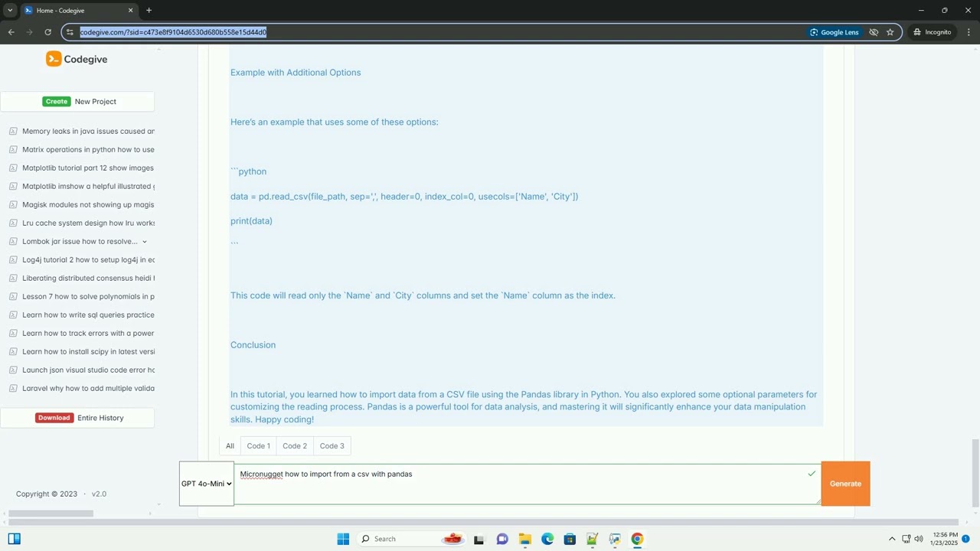Open Task View on the taskbar
This screenshot has height=551, width=980.
click(479, 539)
